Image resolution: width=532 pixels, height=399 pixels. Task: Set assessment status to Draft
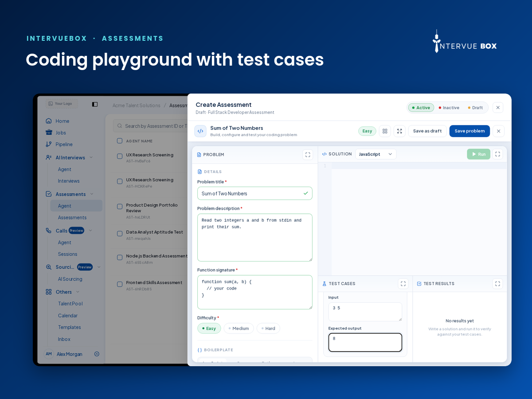[x=475, y=108]
